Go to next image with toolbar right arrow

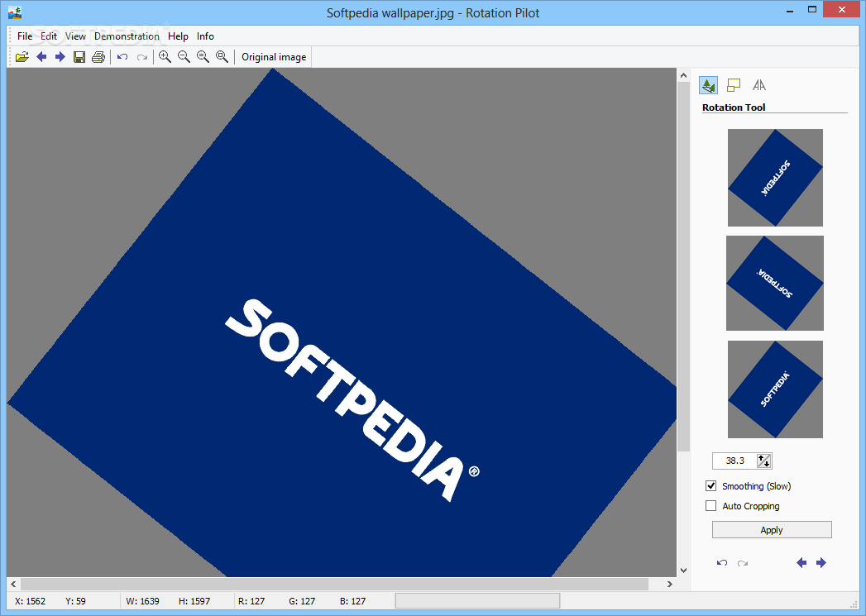60,57
